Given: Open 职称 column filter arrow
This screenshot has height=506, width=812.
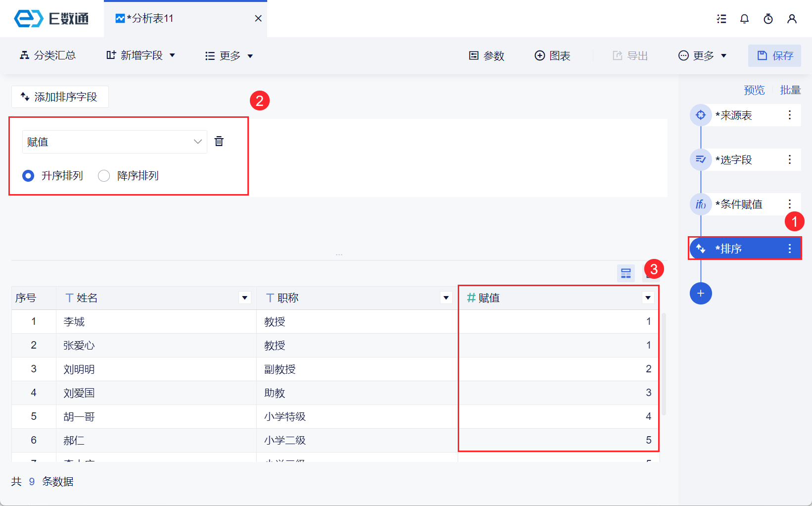Looking at the screenshot, I should tap(446, 298).
